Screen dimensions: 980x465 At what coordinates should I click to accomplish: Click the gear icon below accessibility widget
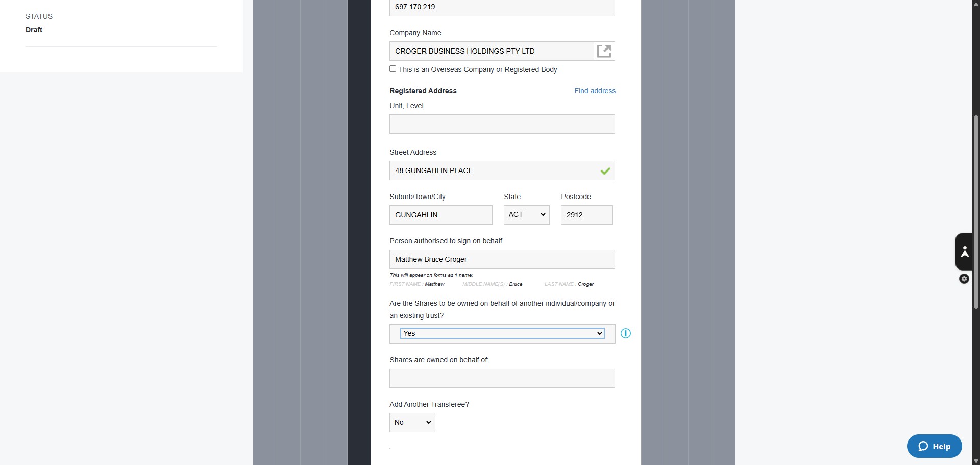(964, 279)
